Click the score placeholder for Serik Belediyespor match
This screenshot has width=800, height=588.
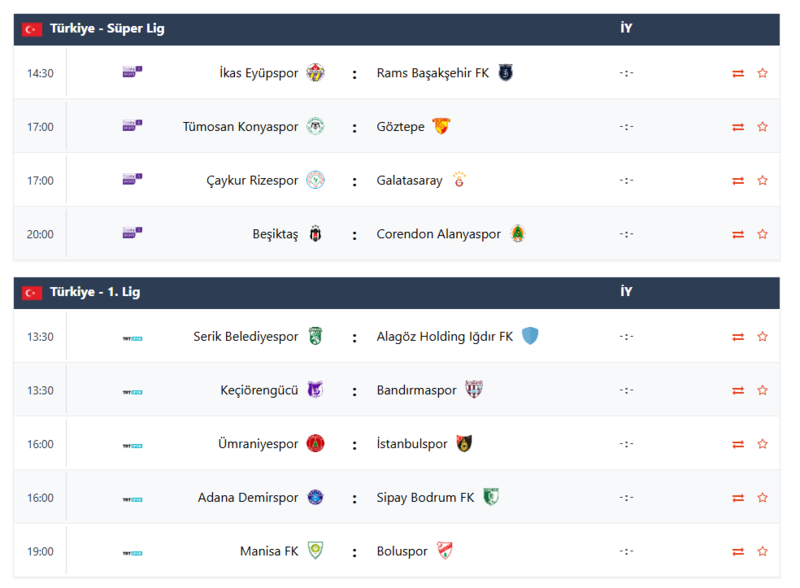coord(626,337)
